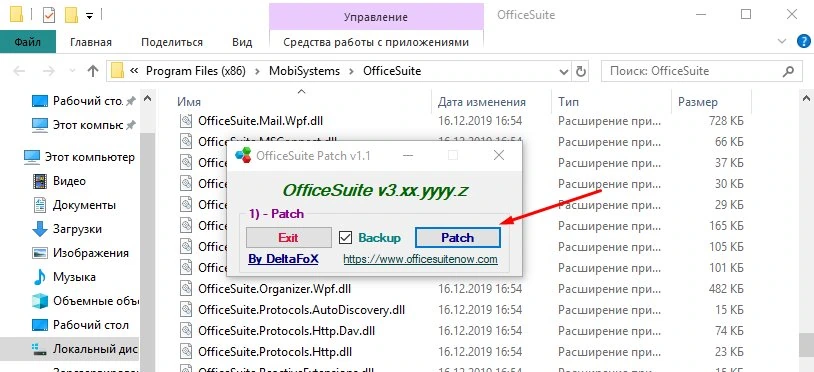Click the New folder quick access icon
814x372 pixels.
tap(72, 15)
